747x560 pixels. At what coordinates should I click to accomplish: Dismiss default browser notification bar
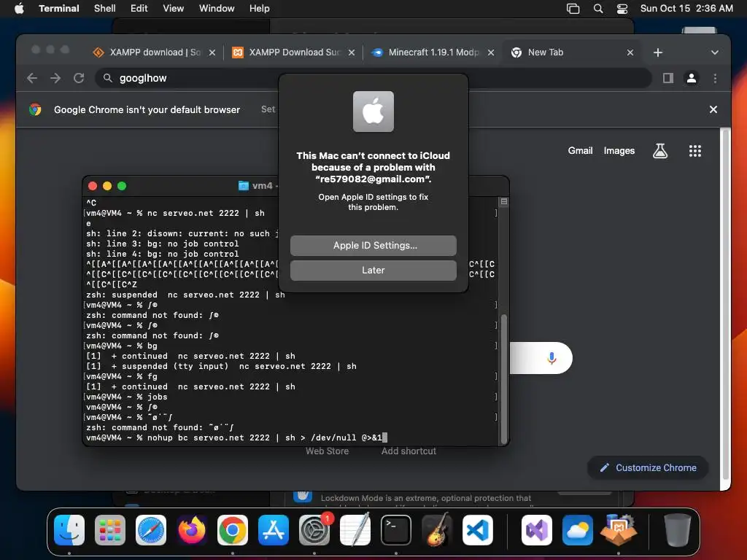click(x=713, y=109)
